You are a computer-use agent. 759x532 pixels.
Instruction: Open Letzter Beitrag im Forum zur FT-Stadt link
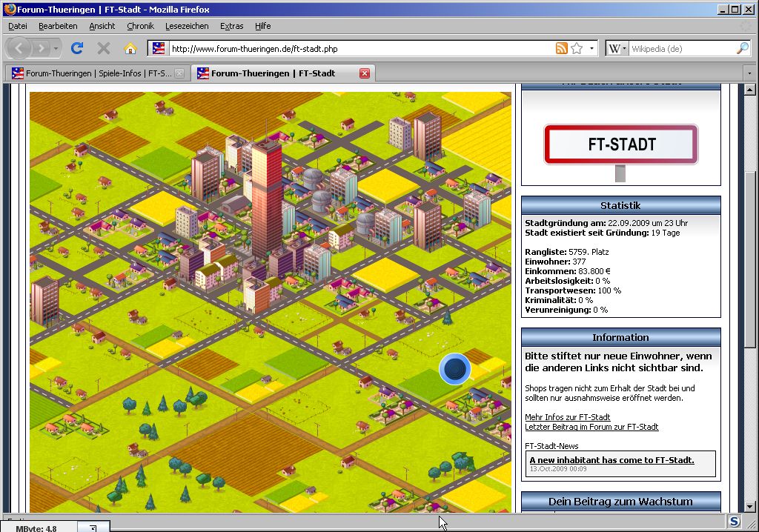click(x=591, y=427)
